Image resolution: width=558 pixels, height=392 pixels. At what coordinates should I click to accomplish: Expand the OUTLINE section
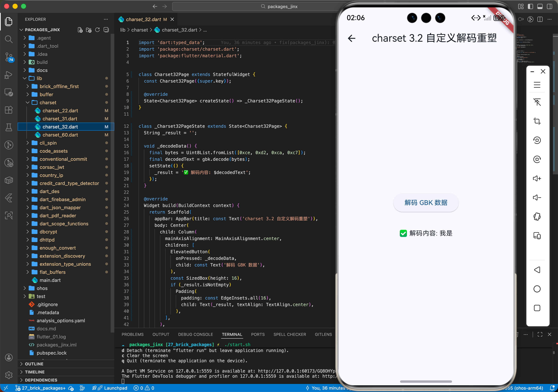coord(34,364)
